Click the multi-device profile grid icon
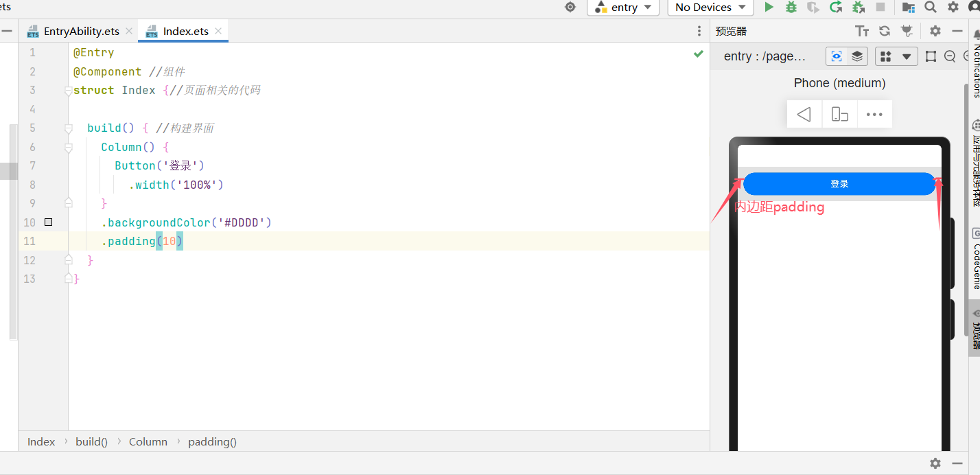The image size is (980, 475). pyautogui.click(x=886, y=56)
